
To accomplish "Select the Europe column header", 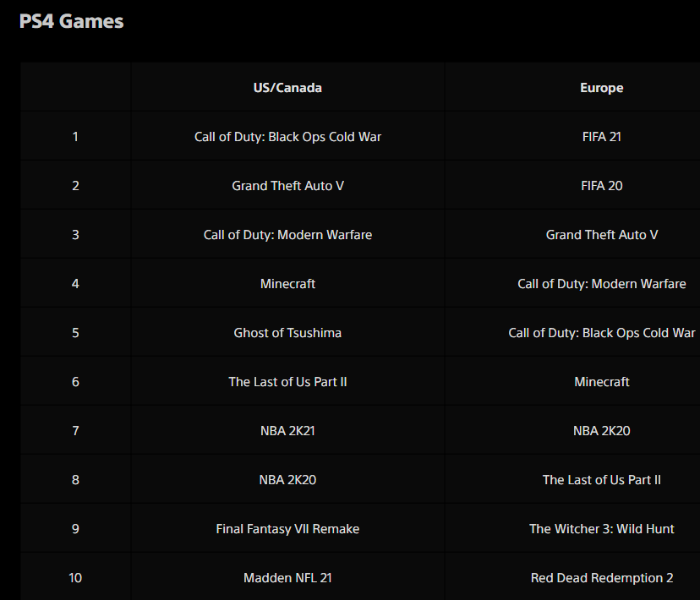I will point(601,87).
